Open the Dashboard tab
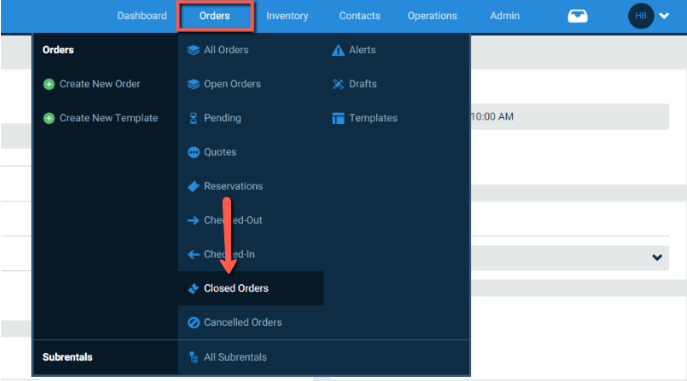The image size is (687, 381). coord(142,16)
